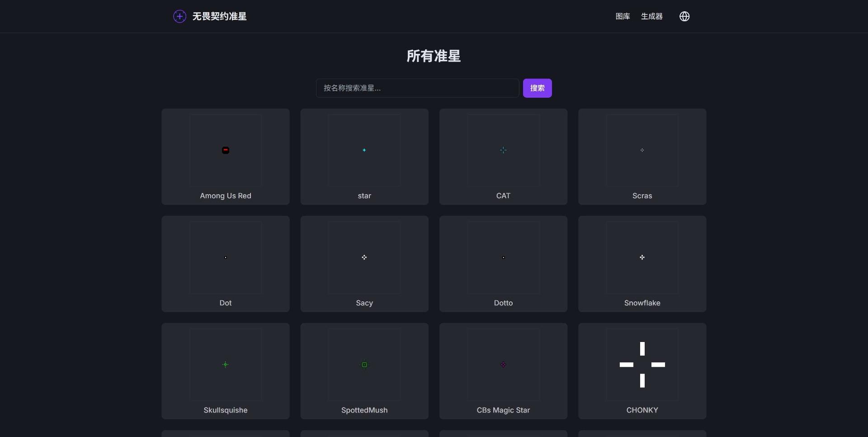
Task: Open the Skullsquishe crosshair preview
Action: point(226,365)
